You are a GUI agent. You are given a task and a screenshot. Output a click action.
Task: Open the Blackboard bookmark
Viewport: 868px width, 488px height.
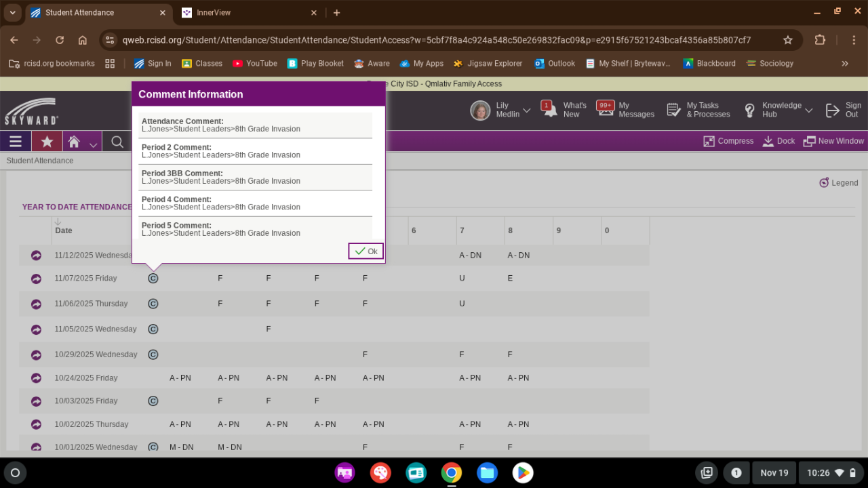coord(709,64)
